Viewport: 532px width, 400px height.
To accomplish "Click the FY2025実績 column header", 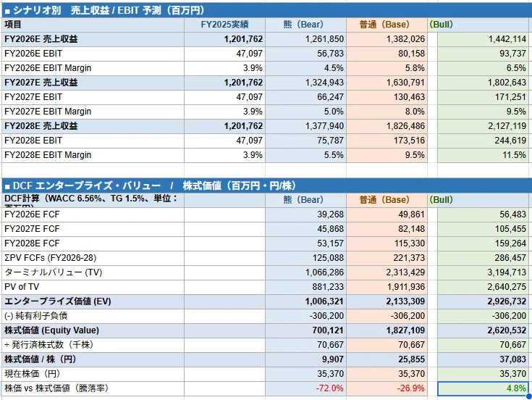I will [224, 25].
